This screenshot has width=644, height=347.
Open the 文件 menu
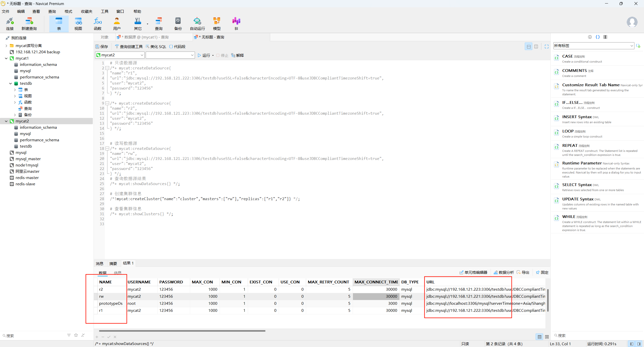coord(6,12)
